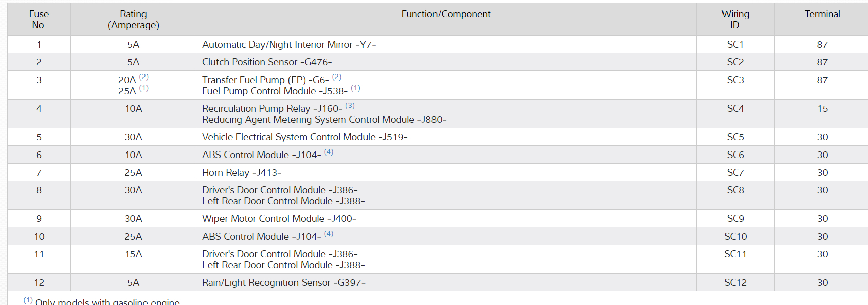This screenshot has width=868, height=305.
Task: Click the SC5 wiring ID cell
Action: pyautogui.click(x=735, y=137)
